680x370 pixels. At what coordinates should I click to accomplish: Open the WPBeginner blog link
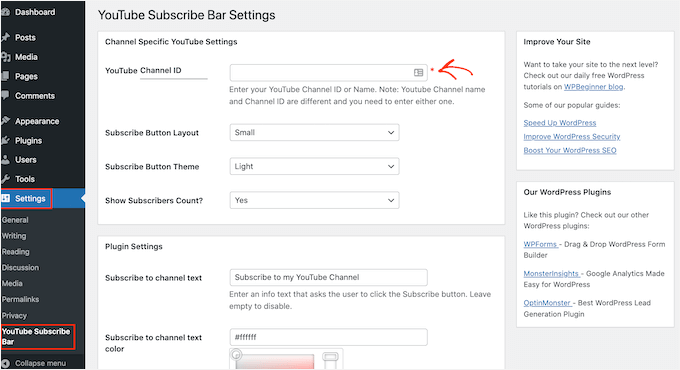[x=593, y=87]
